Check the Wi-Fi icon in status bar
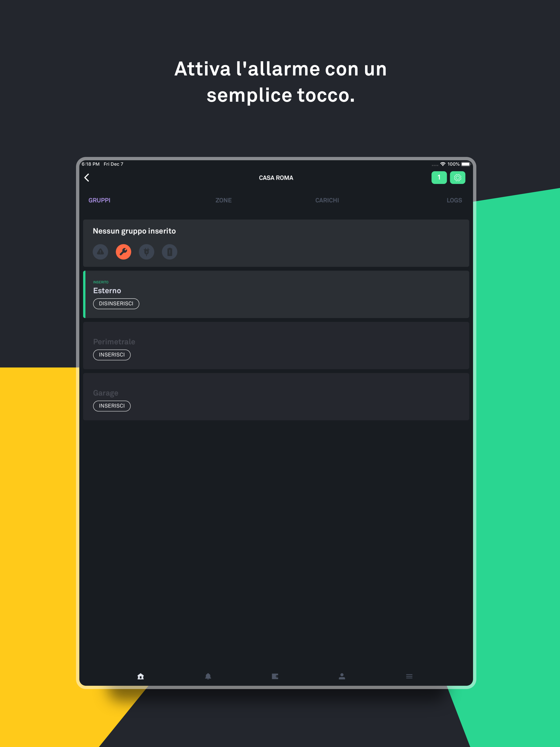Screen dimensions: 560x747 click(442, 164)
